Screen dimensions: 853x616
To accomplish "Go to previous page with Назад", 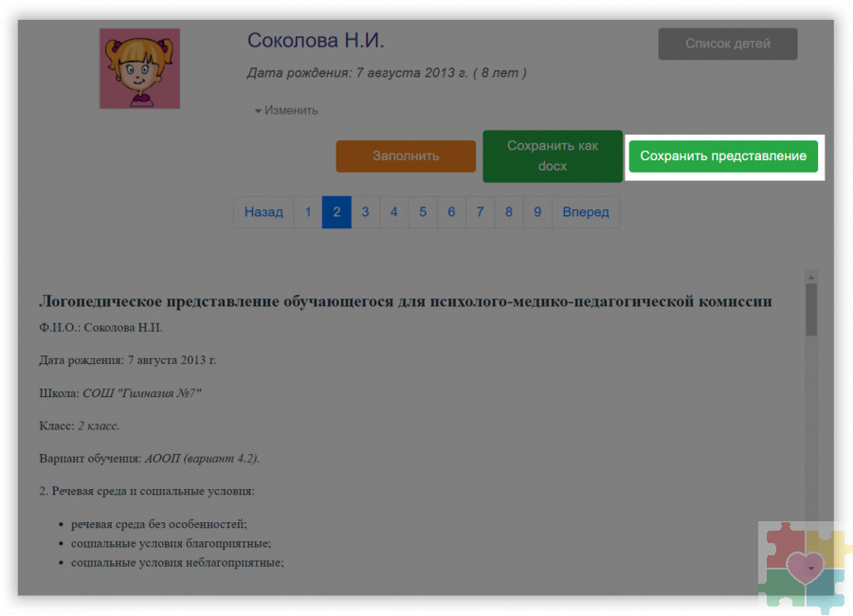I will coord(263,212).
